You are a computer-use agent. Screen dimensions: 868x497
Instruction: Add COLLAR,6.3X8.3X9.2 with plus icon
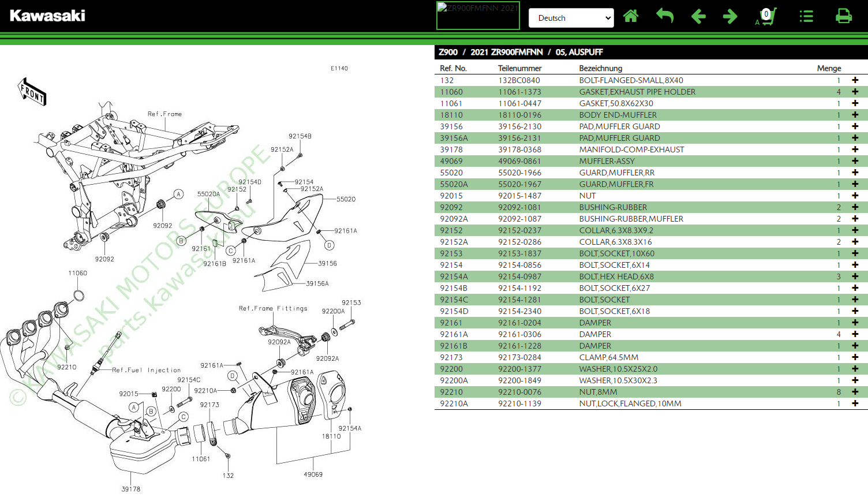pyautogui.click(x=855, y=230)
